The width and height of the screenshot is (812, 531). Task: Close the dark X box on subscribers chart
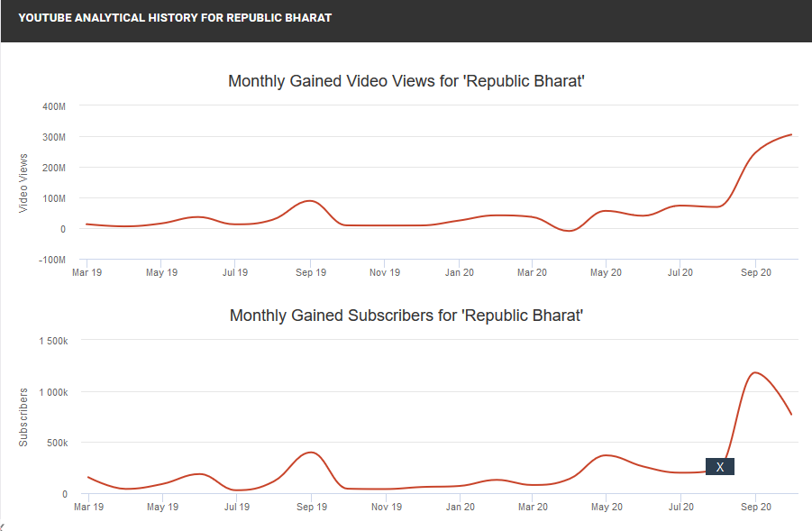tap(719, 467)
